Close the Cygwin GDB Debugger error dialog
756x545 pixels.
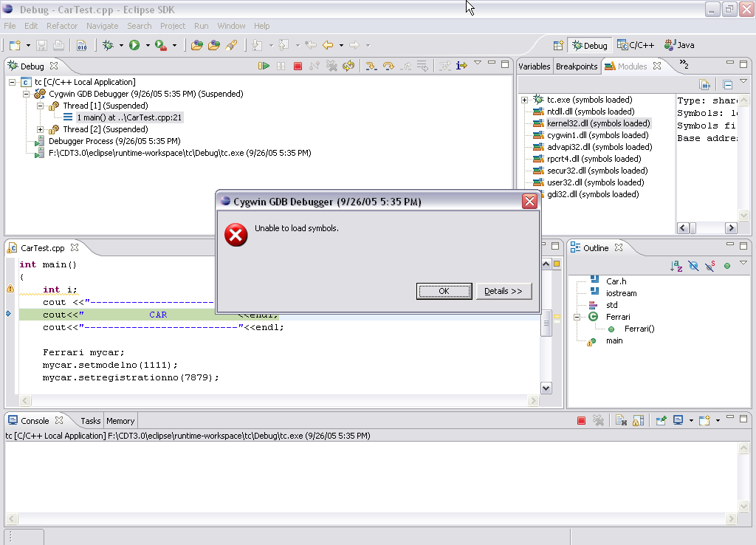(529, 201)
